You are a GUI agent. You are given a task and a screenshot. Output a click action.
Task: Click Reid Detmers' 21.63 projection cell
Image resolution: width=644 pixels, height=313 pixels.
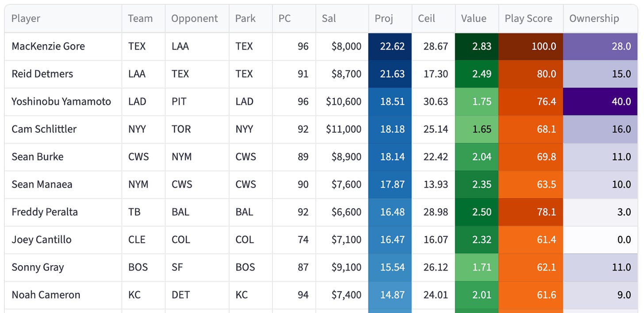tap(390, 74)
